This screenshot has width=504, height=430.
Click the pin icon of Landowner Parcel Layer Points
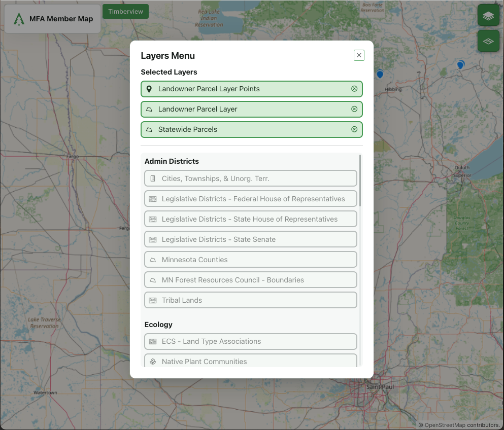[149, 89]
